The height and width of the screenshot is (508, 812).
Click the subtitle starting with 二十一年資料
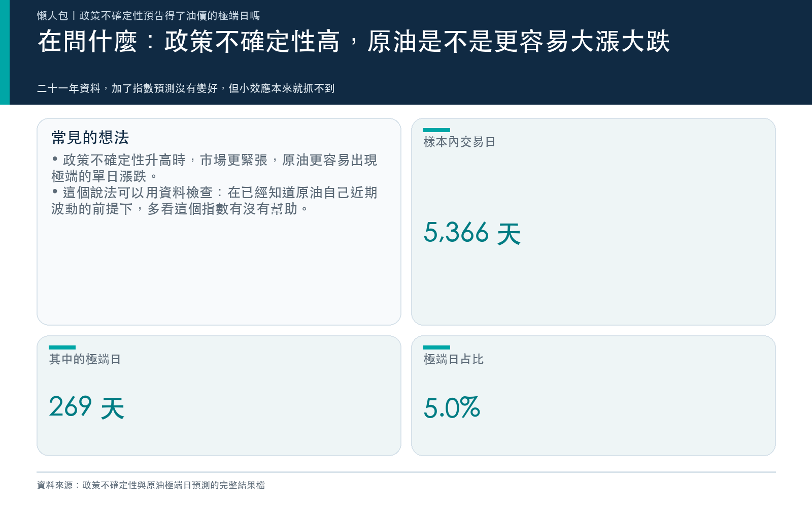[186, 88]
